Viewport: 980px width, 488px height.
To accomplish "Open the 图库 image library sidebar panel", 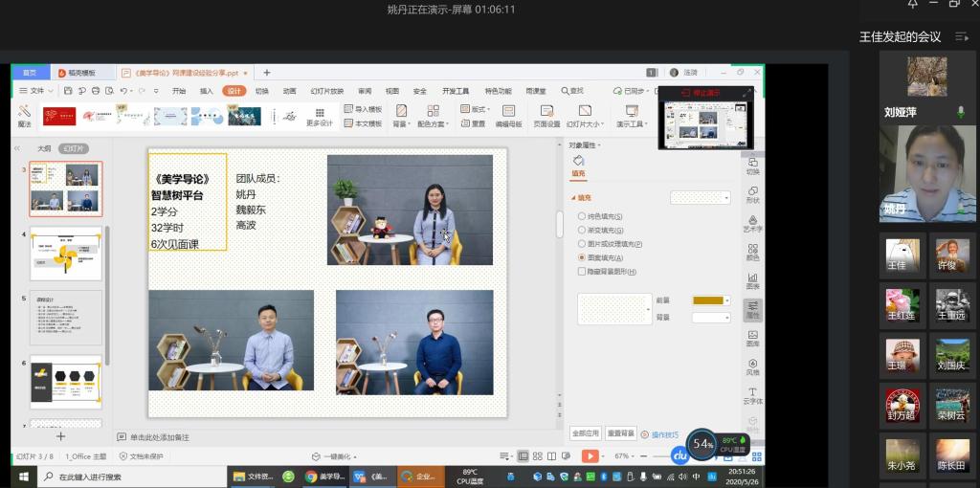I will [x=753, y=337].
